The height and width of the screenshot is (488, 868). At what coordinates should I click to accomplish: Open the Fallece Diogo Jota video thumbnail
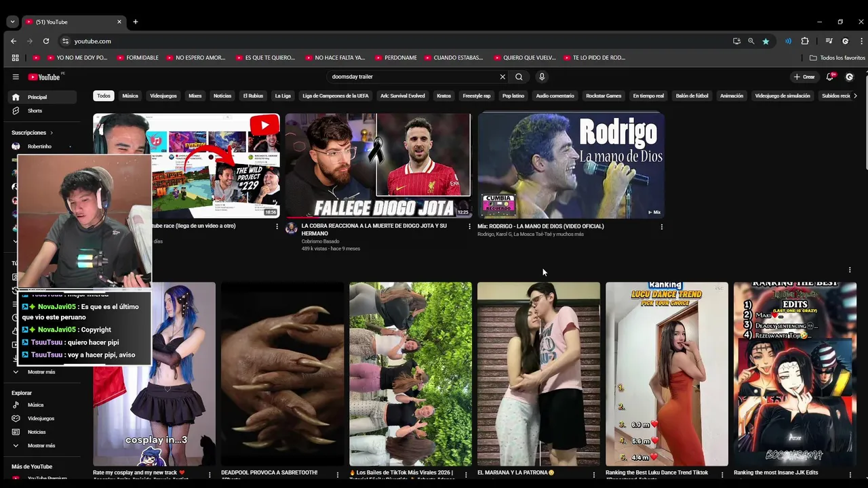pos(378,165)
